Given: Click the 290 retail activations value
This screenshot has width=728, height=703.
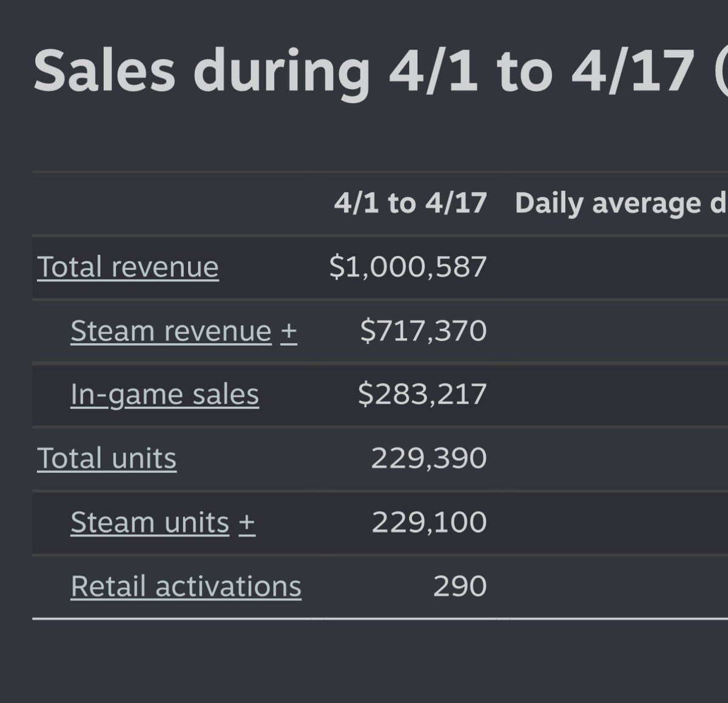Looking at the screenshot, I should click(x=460, y=586).
